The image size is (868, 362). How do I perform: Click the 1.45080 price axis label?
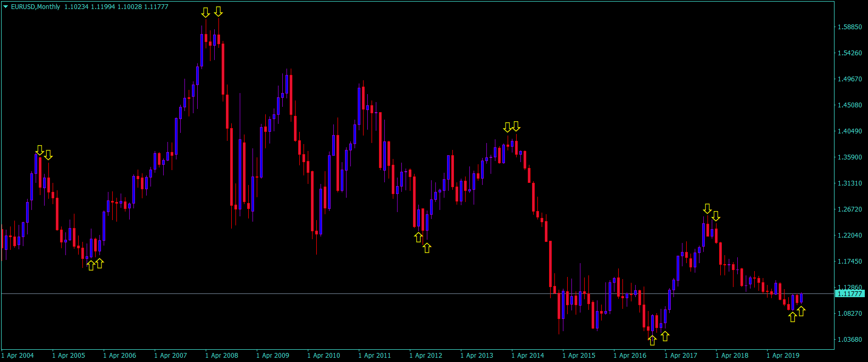point(849,105)
